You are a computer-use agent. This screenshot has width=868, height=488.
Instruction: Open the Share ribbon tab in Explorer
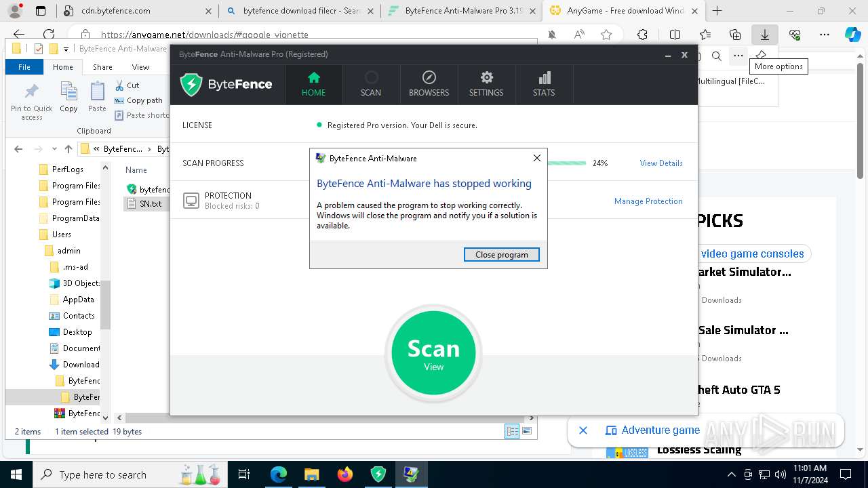[x=102, y=67]
